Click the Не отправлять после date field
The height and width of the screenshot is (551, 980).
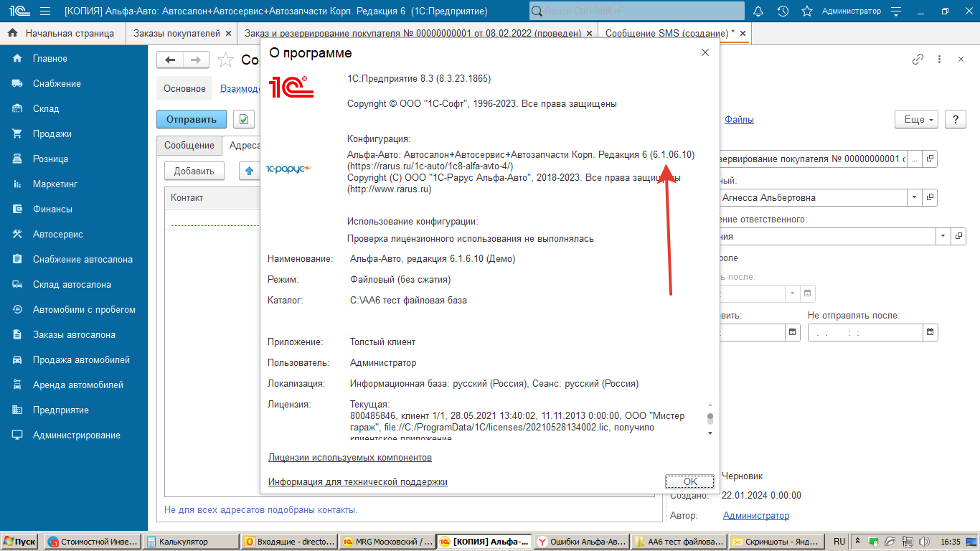tap(865, 332)
